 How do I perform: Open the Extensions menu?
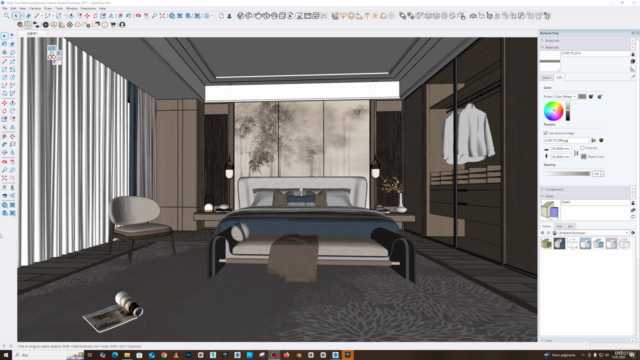(x=88, y=8)
